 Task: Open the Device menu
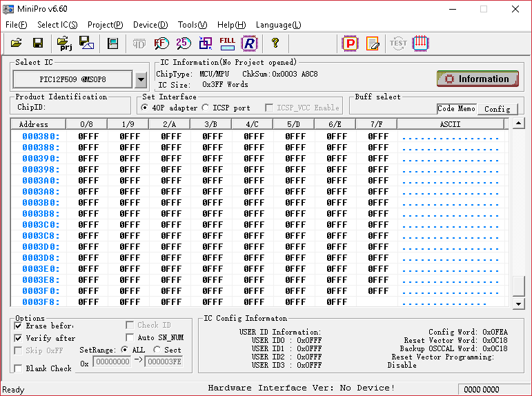[150, 25]
